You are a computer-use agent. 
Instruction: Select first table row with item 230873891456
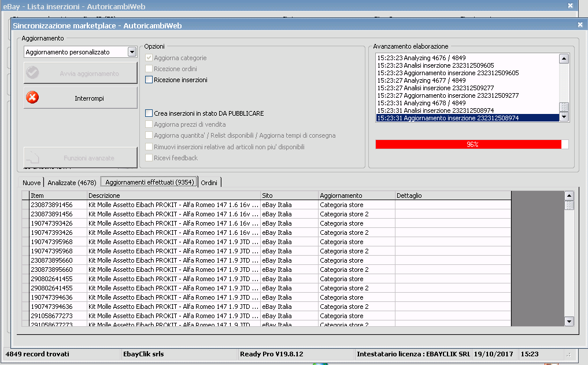tap(51, 205)
